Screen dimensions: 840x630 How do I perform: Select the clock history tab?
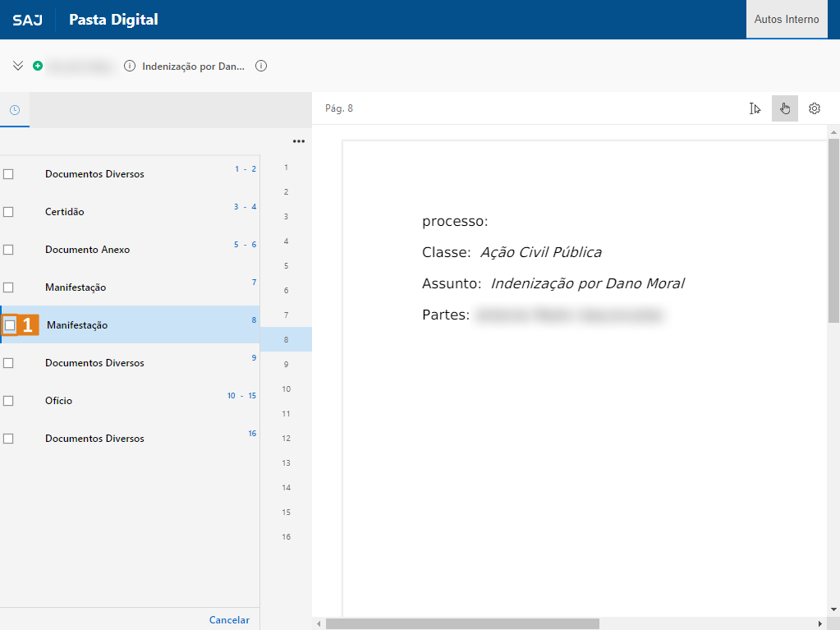click(x=15, y=110)
